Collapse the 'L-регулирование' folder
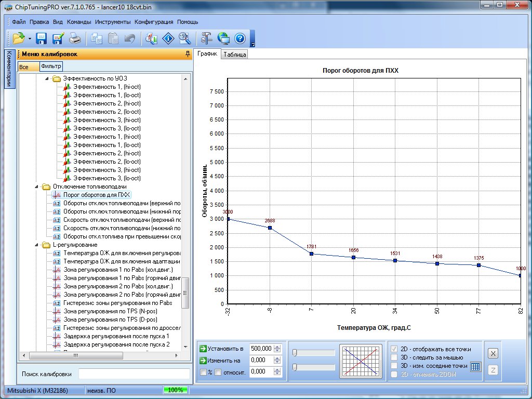Screen dimensions: 532x399 coord(36,245)
